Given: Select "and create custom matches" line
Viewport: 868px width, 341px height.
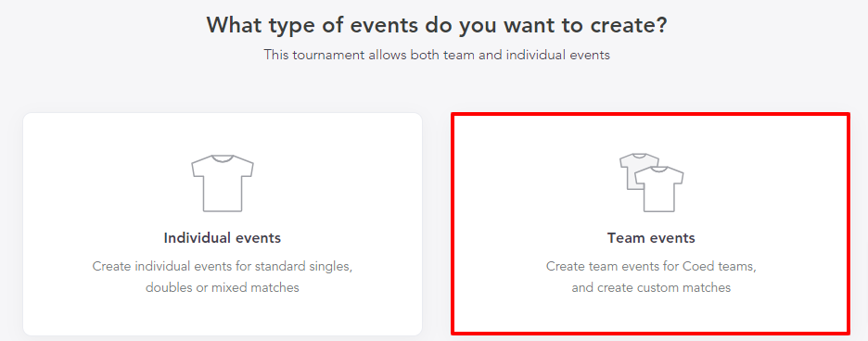Looking at the screenshot, I should coord(651,288).
